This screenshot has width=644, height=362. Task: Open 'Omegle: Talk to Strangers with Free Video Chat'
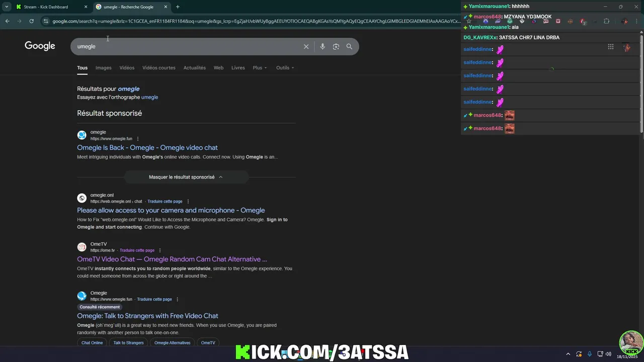147,316
